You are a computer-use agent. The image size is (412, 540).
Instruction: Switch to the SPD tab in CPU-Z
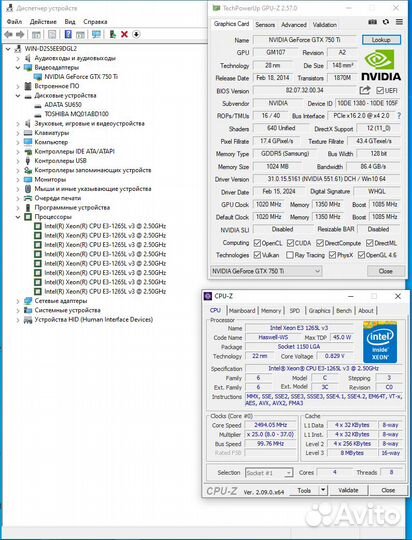[295, 311]
